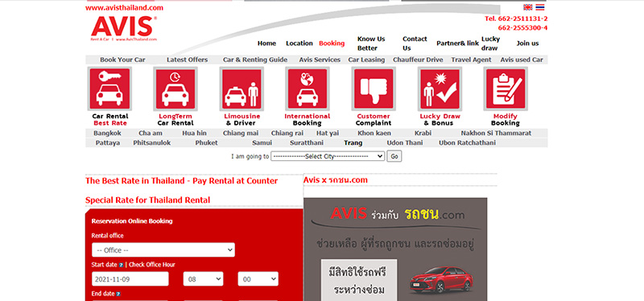The image size is (644, 301).
Task: Select the Limousine & Driver icon
Action: pyautogui.click(x=242, y=89)
